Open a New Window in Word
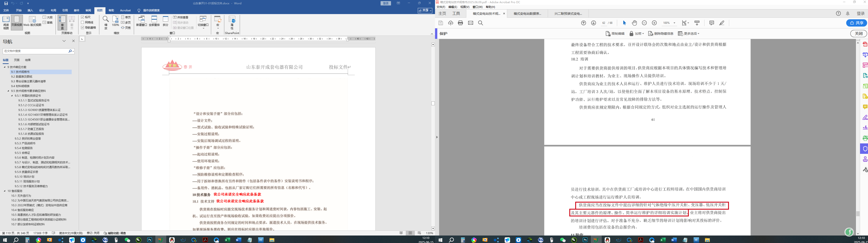Viewport: 868px width, 243px height. [x=142, y=21]
